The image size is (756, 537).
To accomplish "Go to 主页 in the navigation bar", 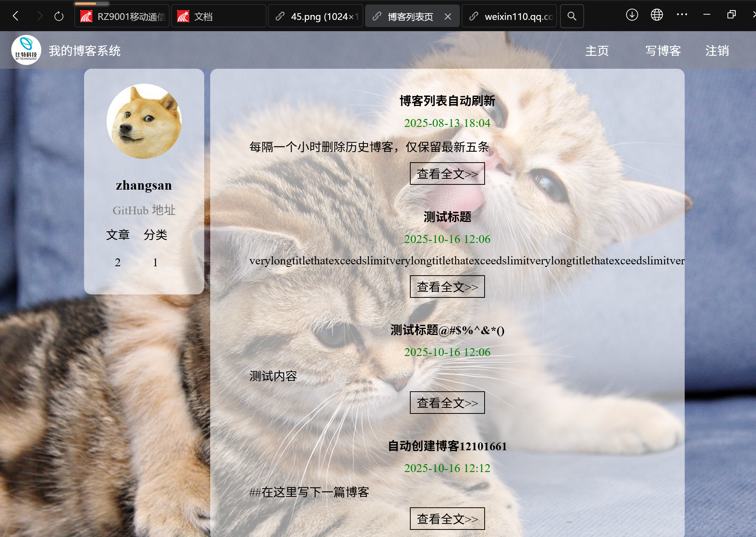I will (x=597, y=51).
